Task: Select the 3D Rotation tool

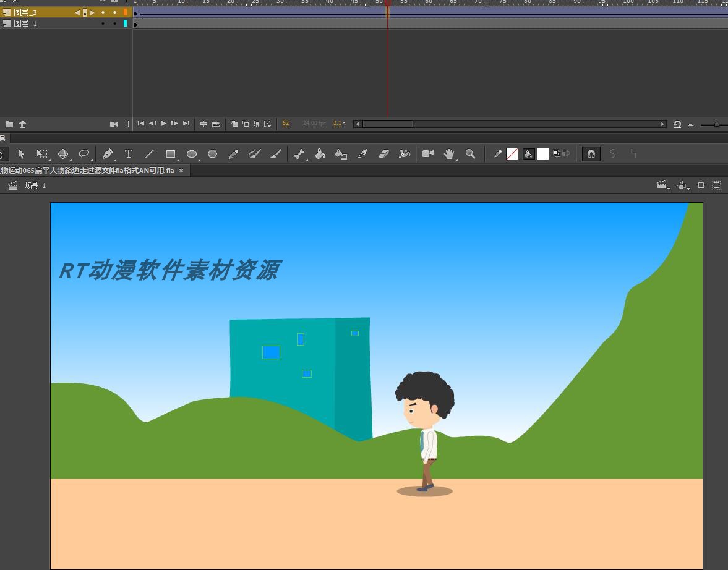Action: pyautogui.click(x=63, y=154)
